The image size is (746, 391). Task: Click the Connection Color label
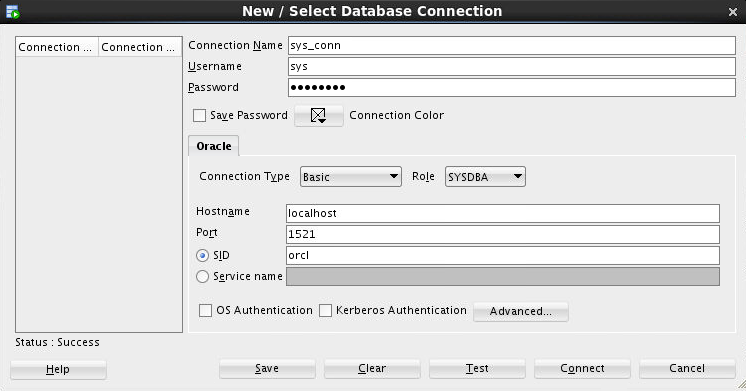pos(396,116)
